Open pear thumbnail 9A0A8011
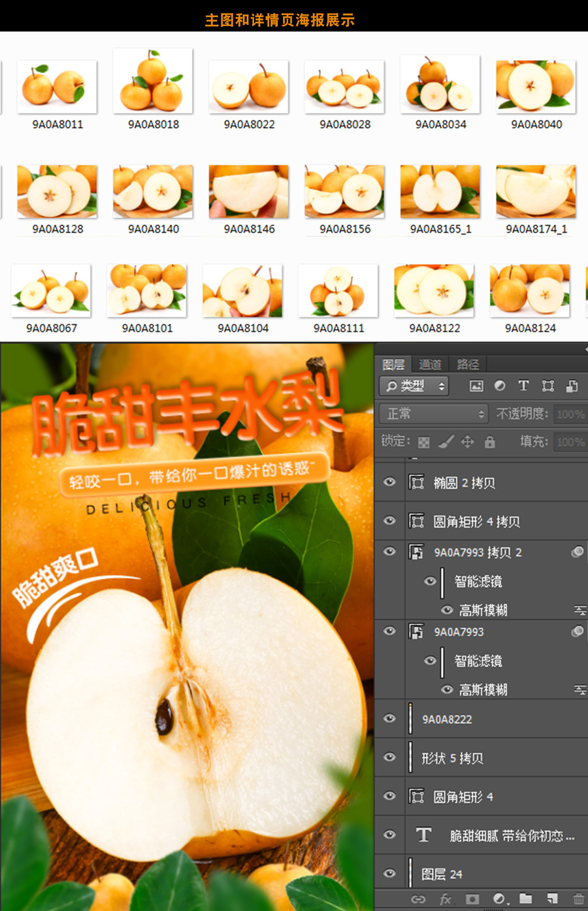The image size is (588, 911). click(x=57, y=87)
